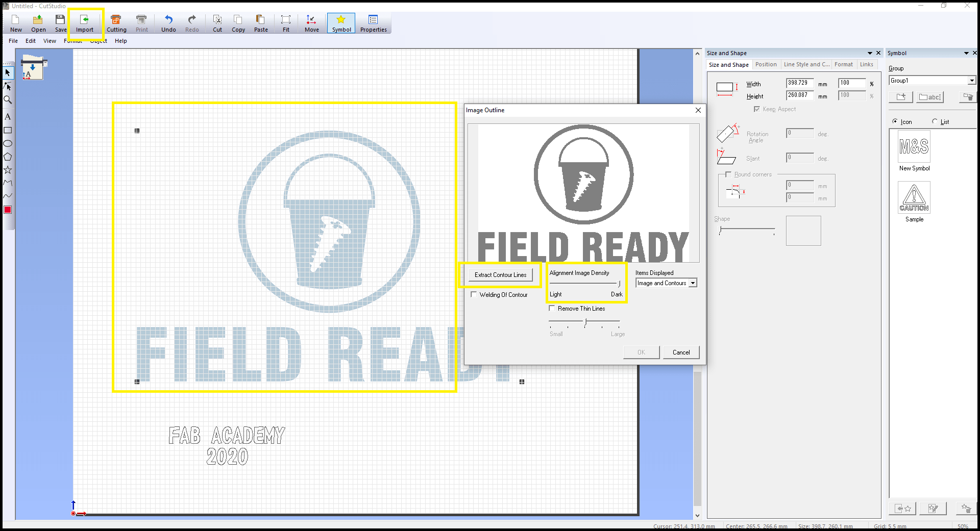Screen dimensions: 980x531
Task: Save the document using the Save icon
Action: (x=60, y=23)
